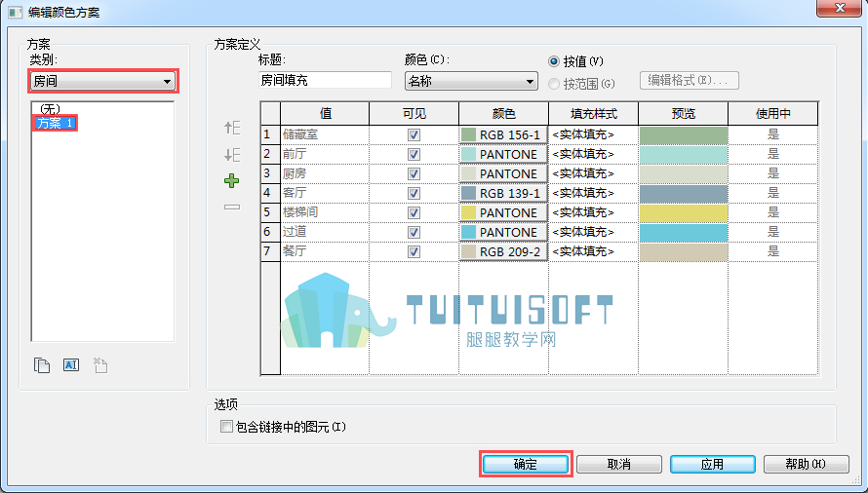Click the 应用 button

(713, 464)
